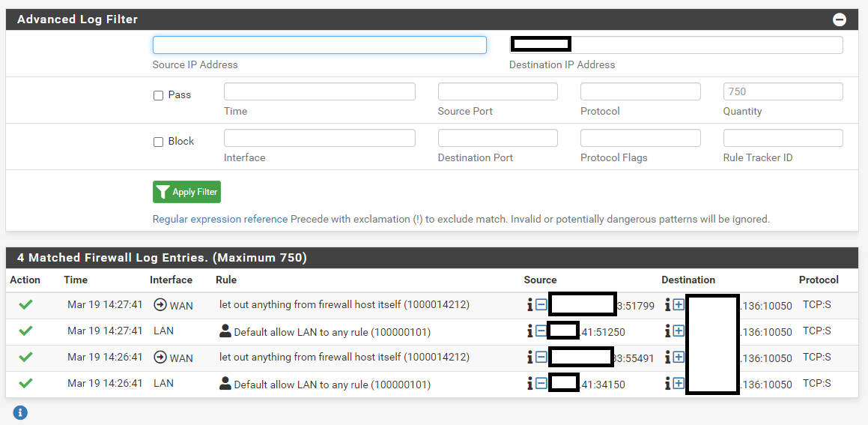Focus the Source Port field

(x=498, y=91)
